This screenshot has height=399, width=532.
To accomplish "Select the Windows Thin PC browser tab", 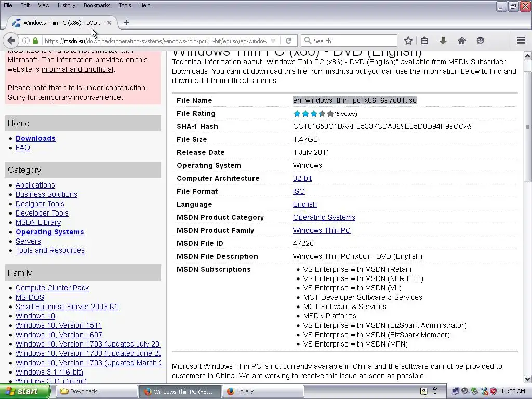I will pos(62,23).
